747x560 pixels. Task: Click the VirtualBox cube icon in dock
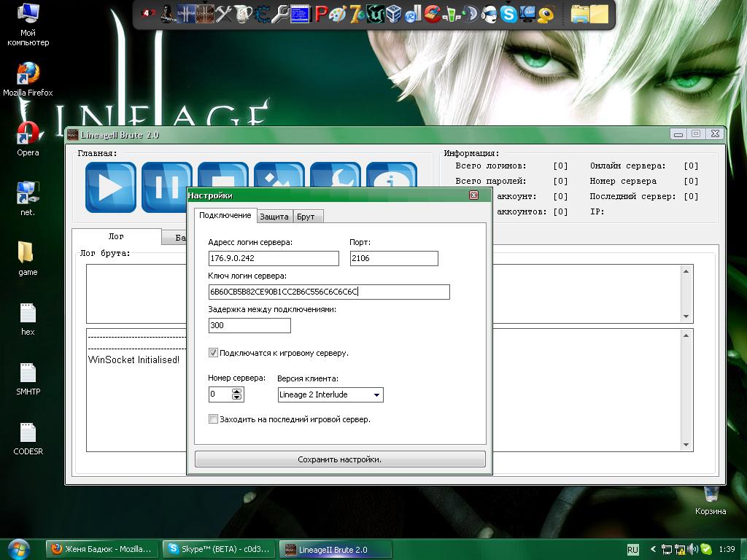(393, 15)
